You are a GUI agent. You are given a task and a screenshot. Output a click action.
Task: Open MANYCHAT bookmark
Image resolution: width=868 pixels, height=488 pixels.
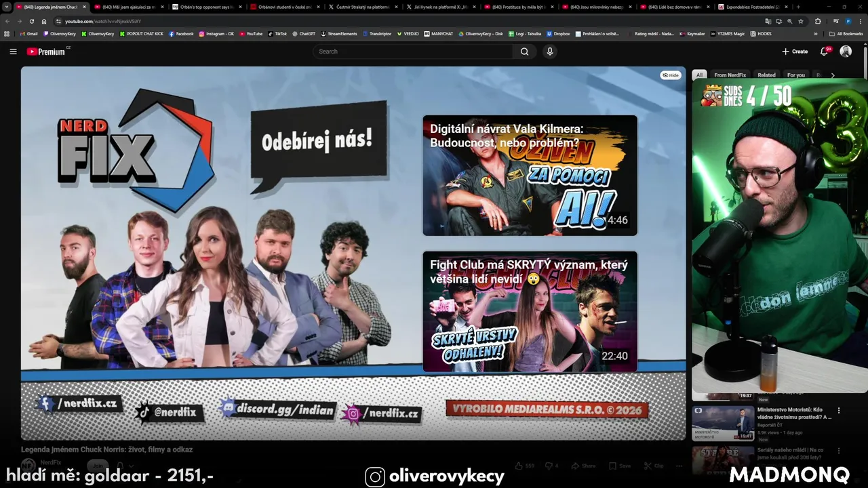click(x=438, y=33)
